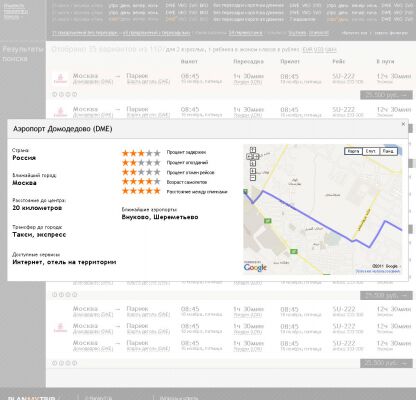Click the airline logo in the first result row
The height and width of the screenshot is (400, 416).
click(60, 79)
